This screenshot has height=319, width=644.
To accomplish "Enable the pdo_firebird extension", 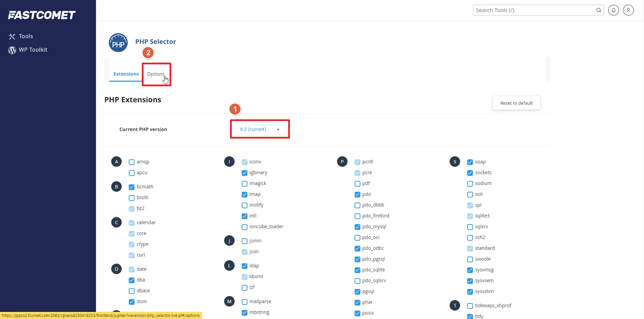I will point(357,216).
